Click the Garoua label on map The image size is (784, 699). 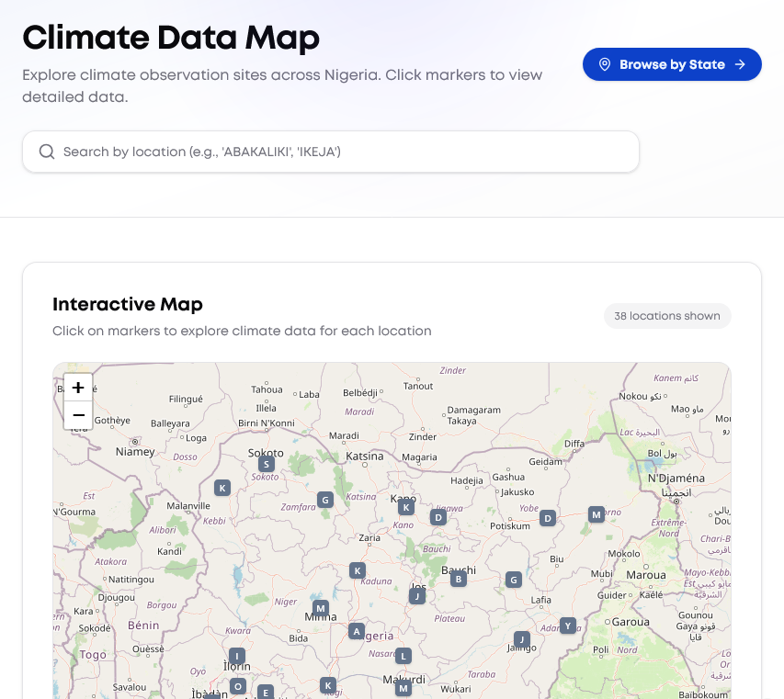coord(631,622)
